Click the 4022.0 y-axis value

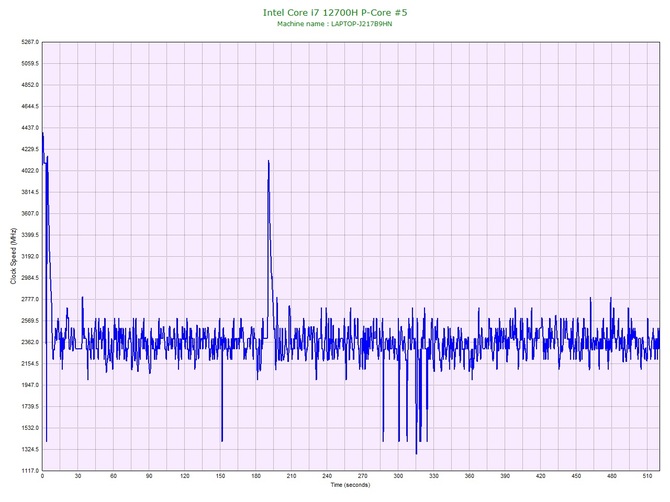30,171
